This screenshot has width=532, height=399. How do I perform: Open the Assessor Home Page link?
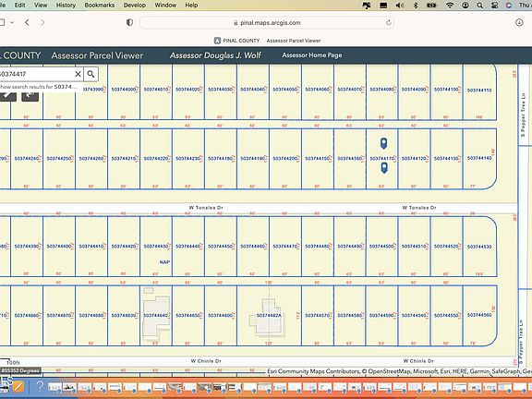(x=312, y=55)
